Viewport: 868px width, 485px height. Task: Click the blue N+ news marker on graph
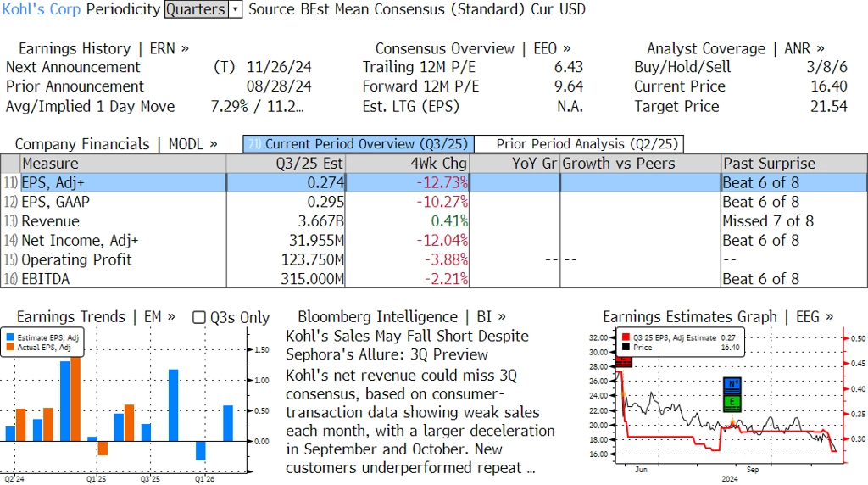click(x=732, y=384)
